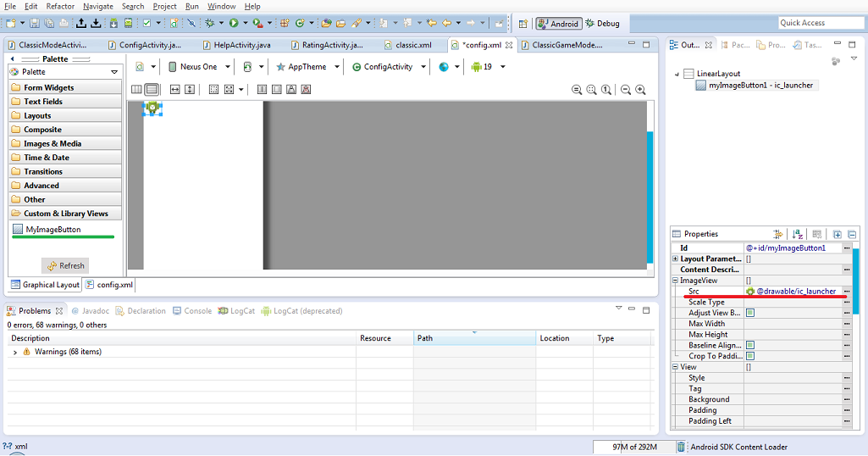Switch to the Android perspective toggle
This screenshot has width=868, height=456.
559,24
